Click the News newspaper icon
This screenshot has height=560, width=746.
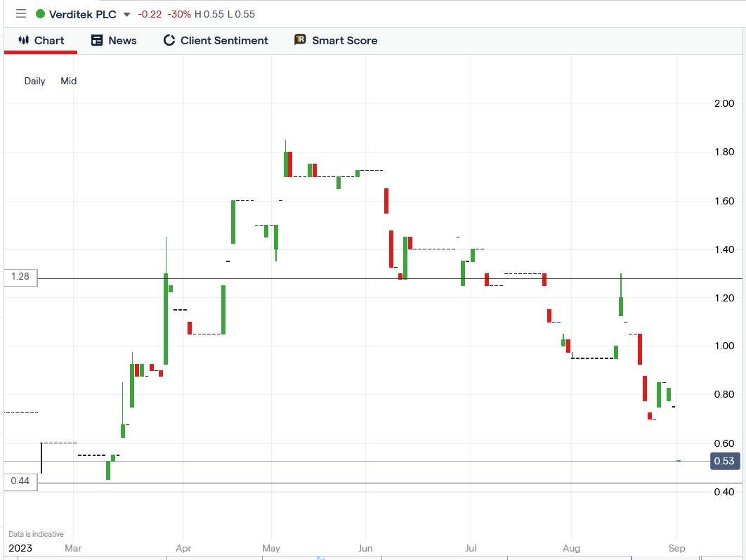[96, 41]
